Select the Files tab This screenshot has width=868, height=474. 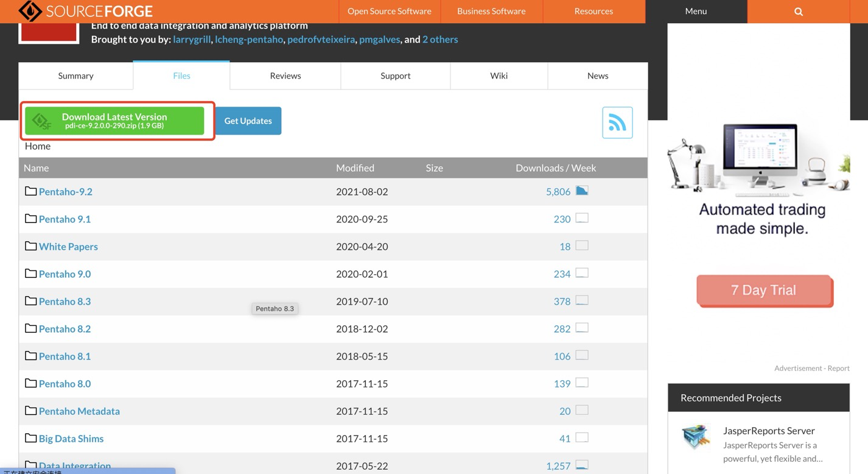(181, 76)
